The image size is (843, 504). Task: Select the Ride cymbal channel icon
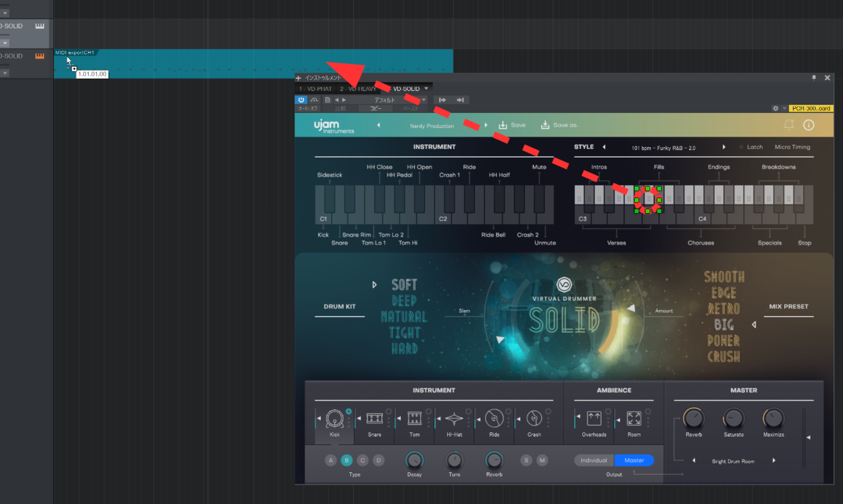[494, 418]
